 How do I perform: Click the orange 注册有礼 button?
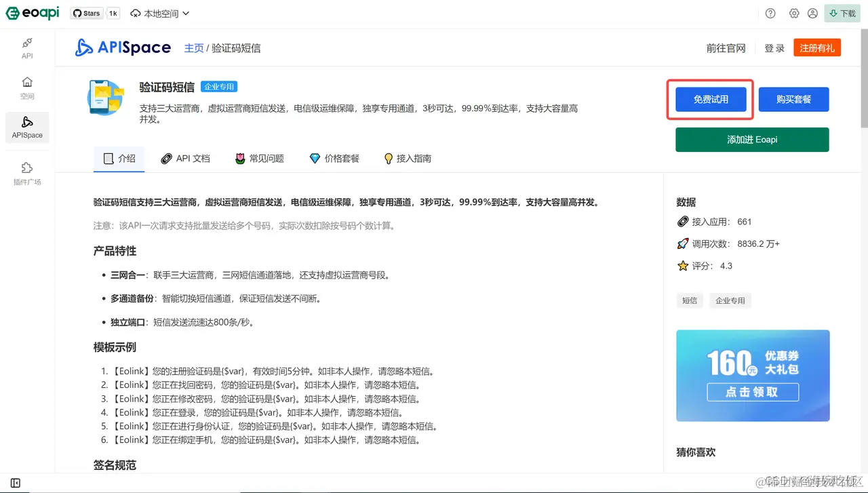click(817, 47)
